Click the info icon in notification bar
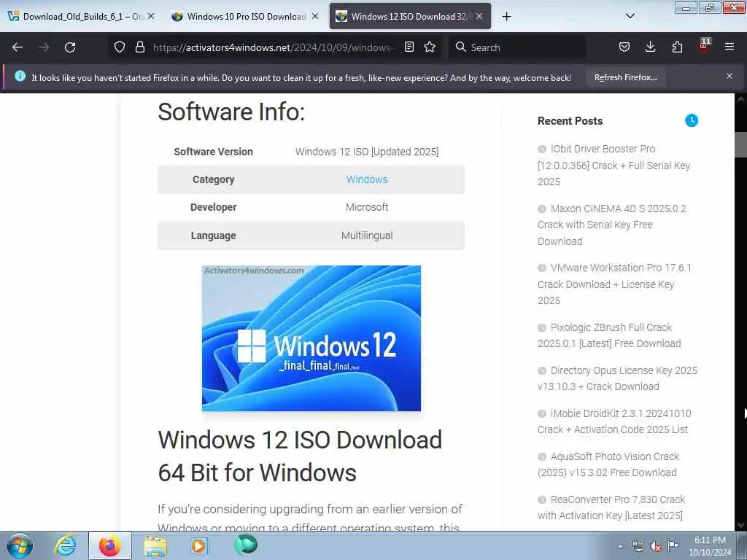This screenshot has height=560, width=747. click(20, 76)
